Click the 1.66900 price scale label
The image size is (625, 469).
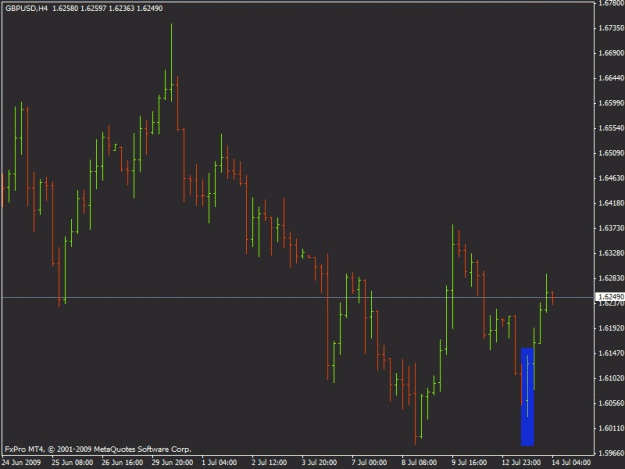click(611, 53)
